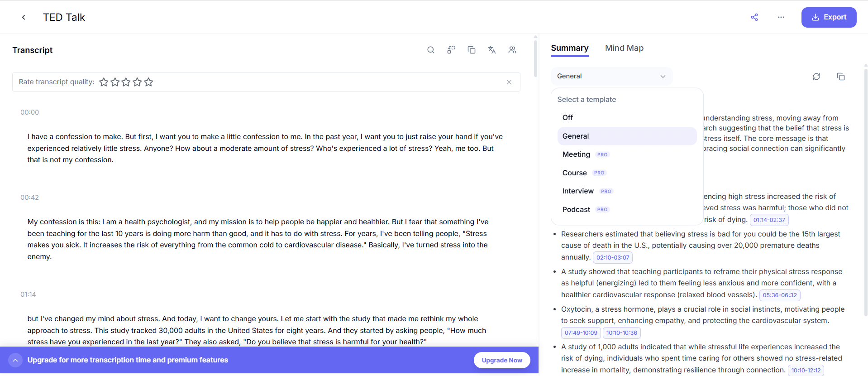Copy the transcript text
The height and width of the screenshot is (376, 868).
(x=472, y=50)
